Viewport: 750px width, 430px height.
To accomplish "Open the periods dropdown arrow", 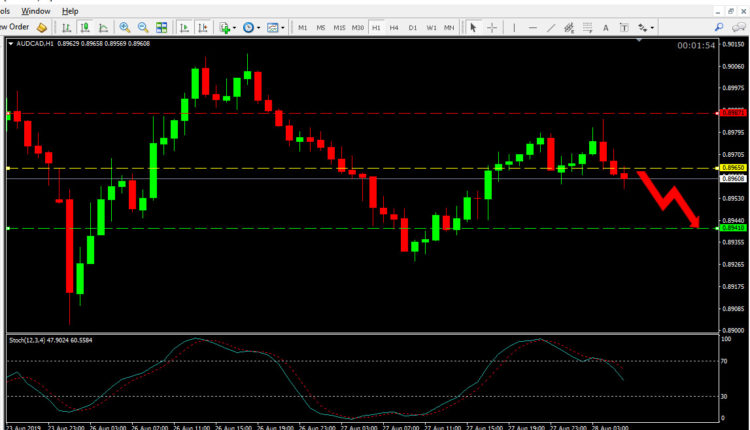I will coord(259,28).
